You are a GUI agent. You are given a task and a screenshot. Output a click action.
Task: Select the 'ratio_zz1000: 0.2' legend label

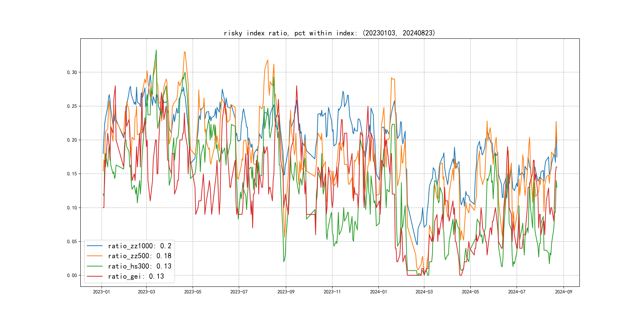click(x=140, y=246)
